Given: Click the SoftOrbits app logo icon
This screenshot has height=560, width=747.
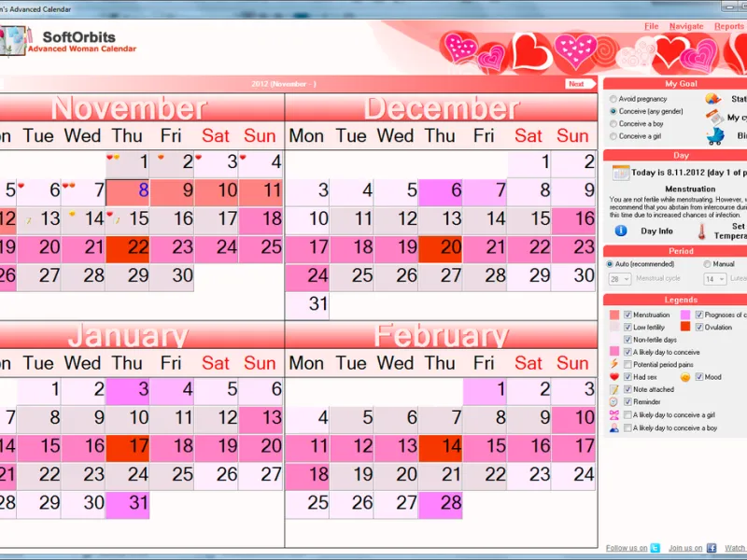Looking at the screenshot, I should pos(13,41).
